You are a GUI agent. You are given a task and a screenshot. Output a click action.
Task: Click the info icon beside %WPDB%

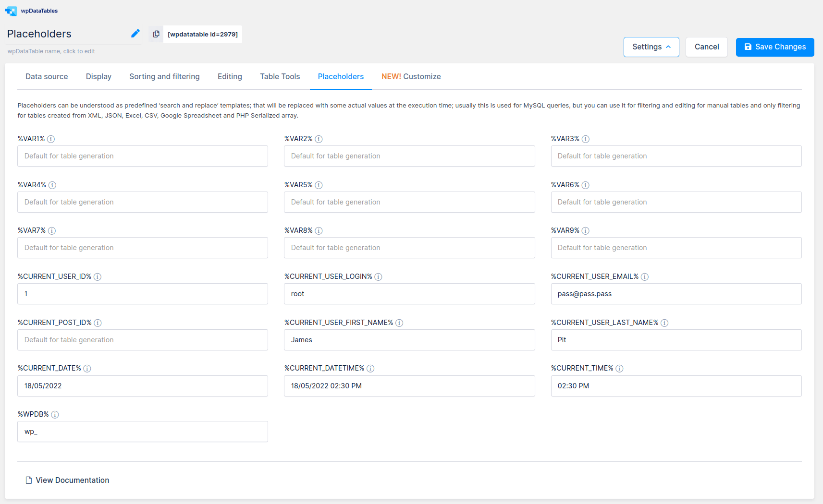click(55, 414)
